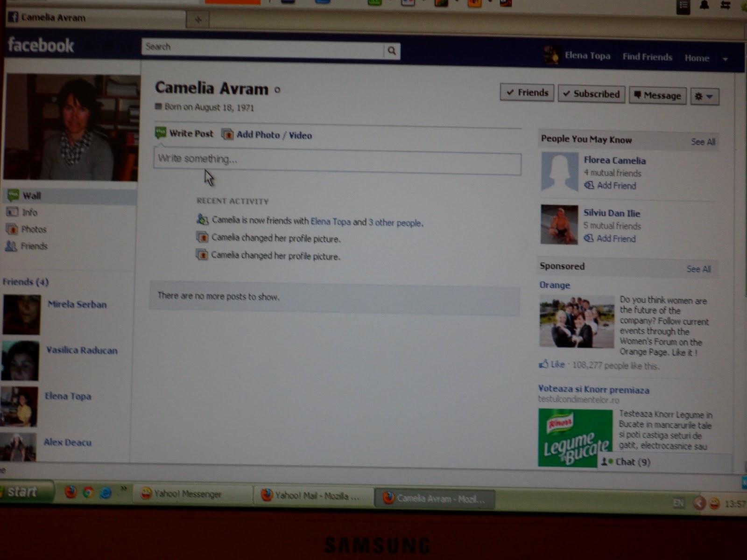Click Elena Topa link in recent activity
The width and height of the screenshot is (747, 560).
(x=331, y=222)
